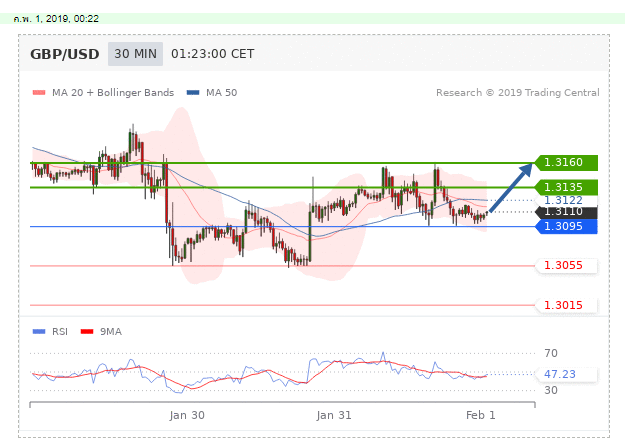Click the 01:23:00 CET timestamp
The image size is (625, 447).
point(212,54)
